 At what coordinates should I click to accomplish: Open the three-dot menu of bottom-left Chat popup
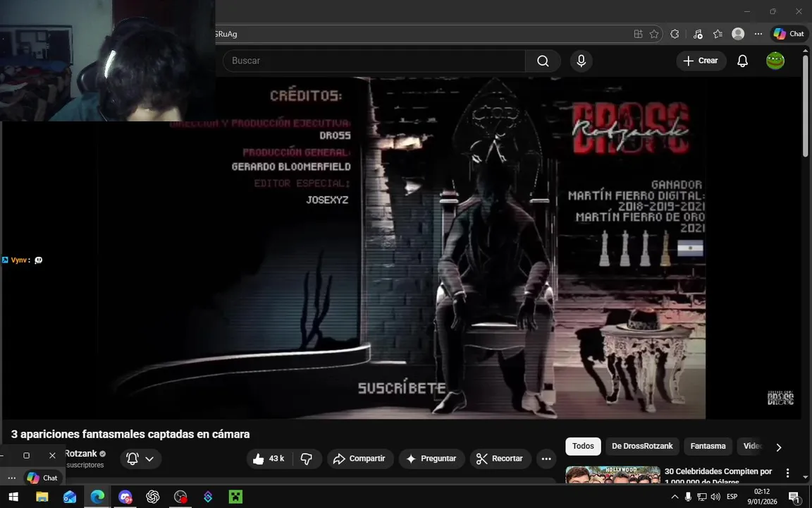coord(11,478)
